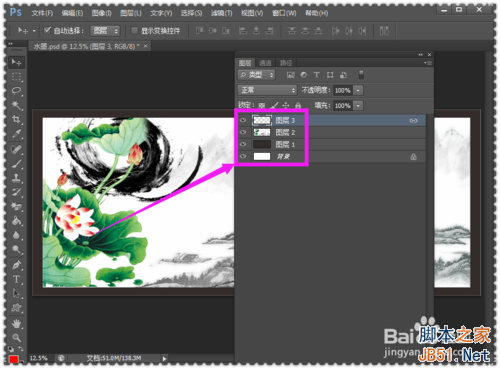Select the Hand tool

coord(16,323)
